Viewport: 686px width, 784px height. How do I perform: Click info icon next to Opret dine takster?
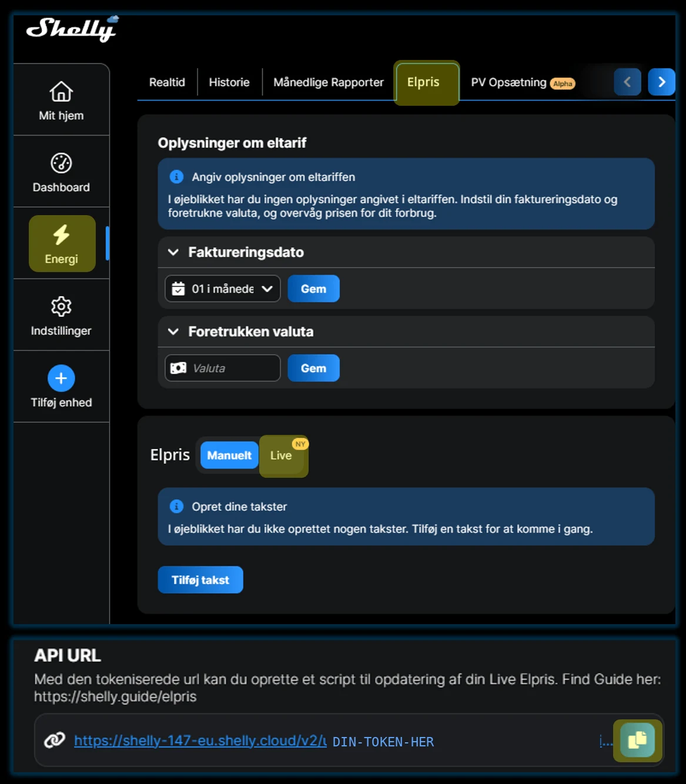(176, 506)
